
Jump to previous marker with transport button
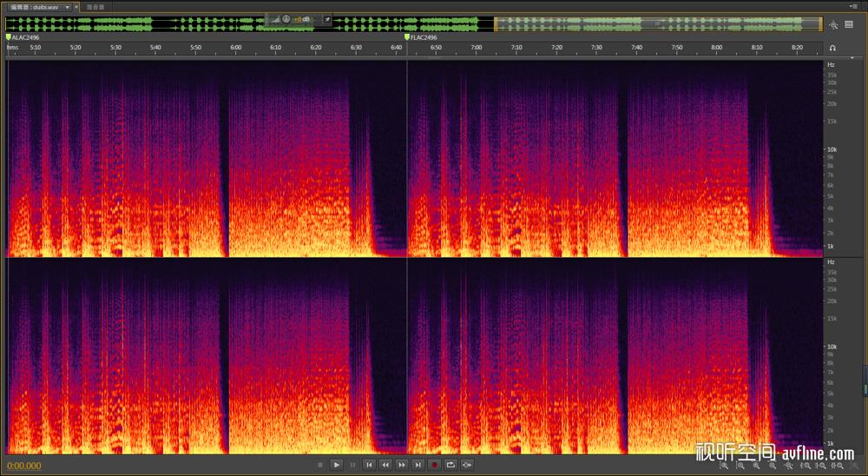[369, 465]
